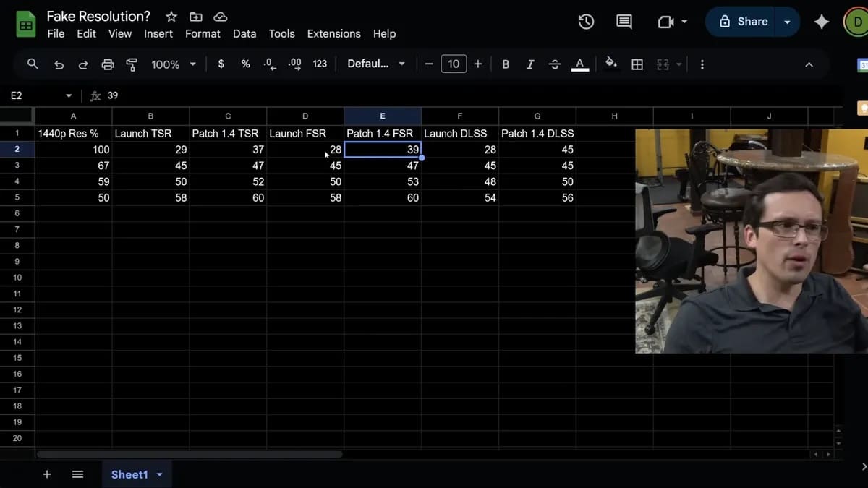
Task: Open the Format menu
Action: click(x=203, y=34)
